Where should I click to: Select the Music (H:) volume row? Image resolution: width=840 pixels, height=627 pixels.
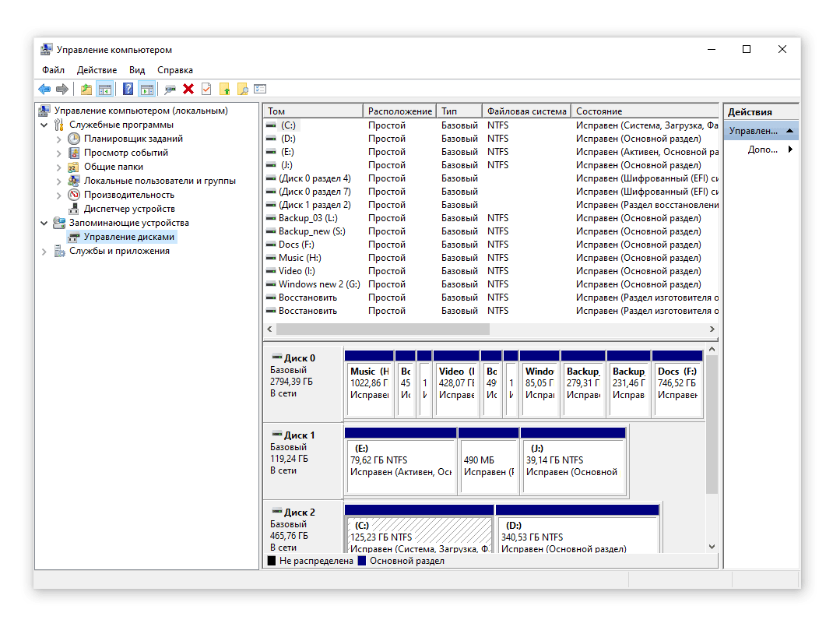[491, 258]
